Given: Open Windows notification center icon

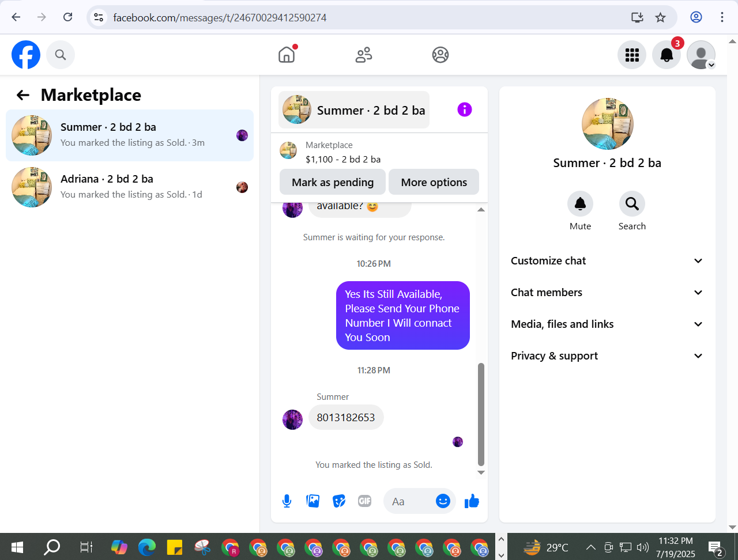Looking at the screenshot, I should pos(716,548).
